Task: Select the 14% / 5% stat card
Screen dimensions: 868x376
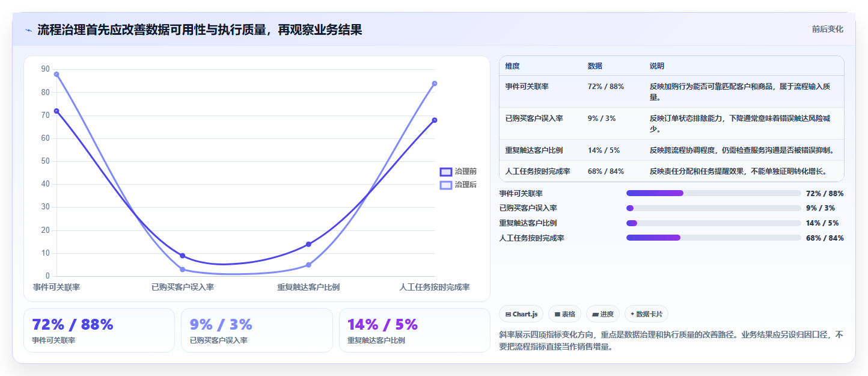Action: click(x=415, y=330)
